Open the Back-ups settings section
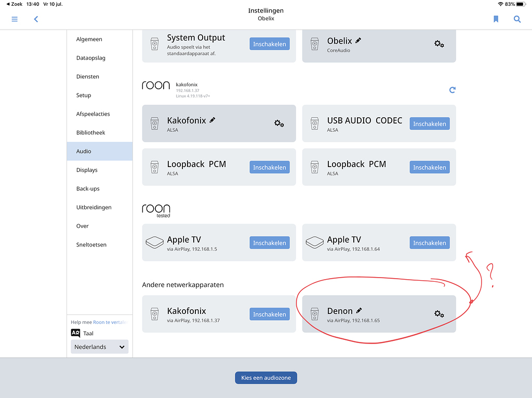This screenshot has width=532, height=398. (x=88, y=188)
